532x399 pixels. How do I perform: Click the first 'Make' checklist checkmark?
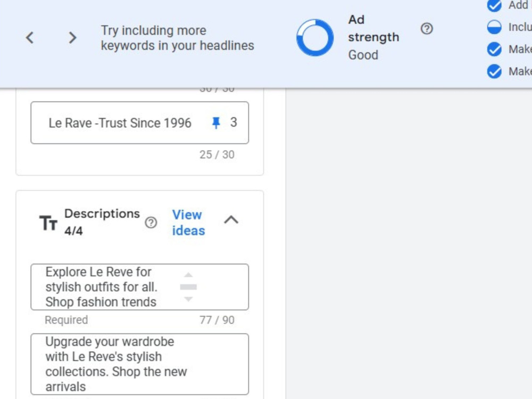pyautogui.click(x=494, y=49)
